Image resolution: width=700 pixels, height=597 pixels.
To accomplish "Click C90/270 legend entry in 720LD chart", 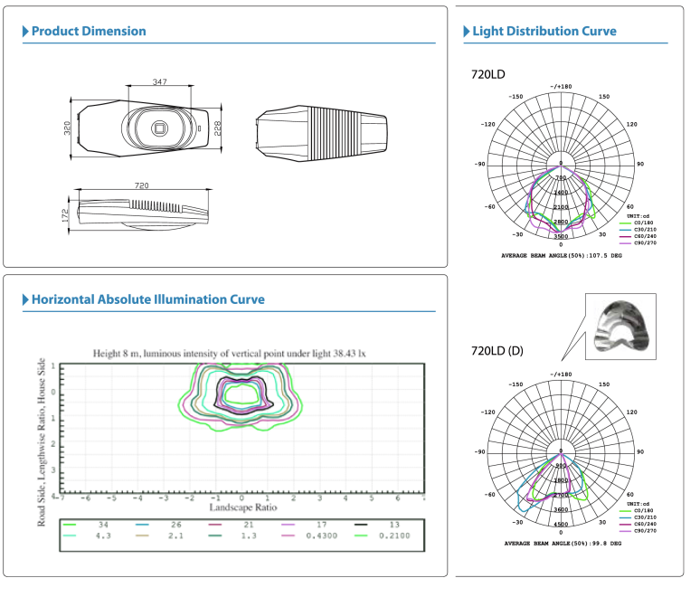I will tap(638, 243).
